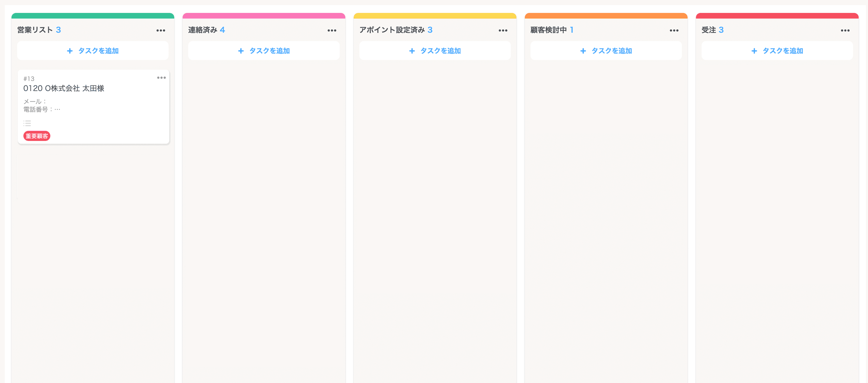The height and width of the screenshot is (383, 868).
Task: Add a task to 連絡済み column
Action: pyautogui.click(x=264, y=51)
